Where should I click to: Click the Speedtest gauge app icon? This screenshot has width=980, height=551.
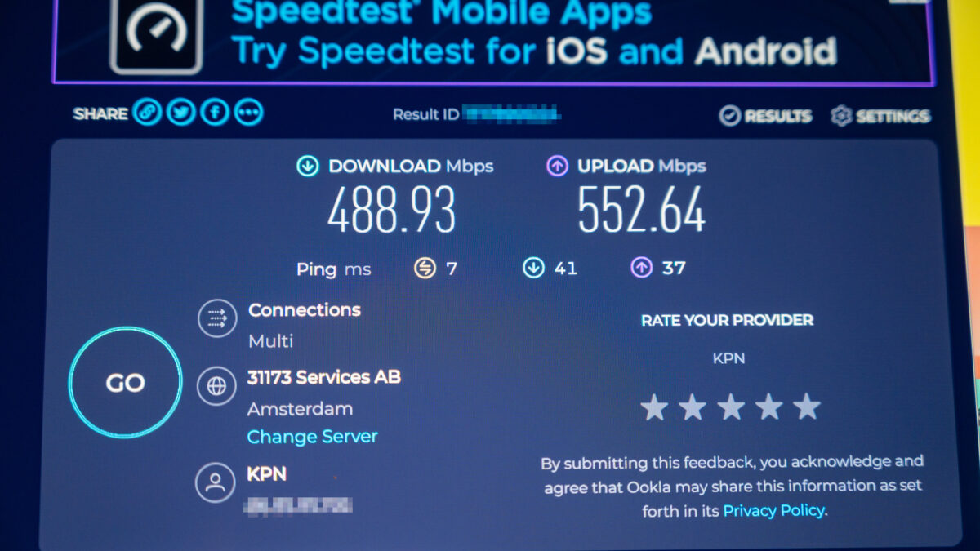click(156, 33)
